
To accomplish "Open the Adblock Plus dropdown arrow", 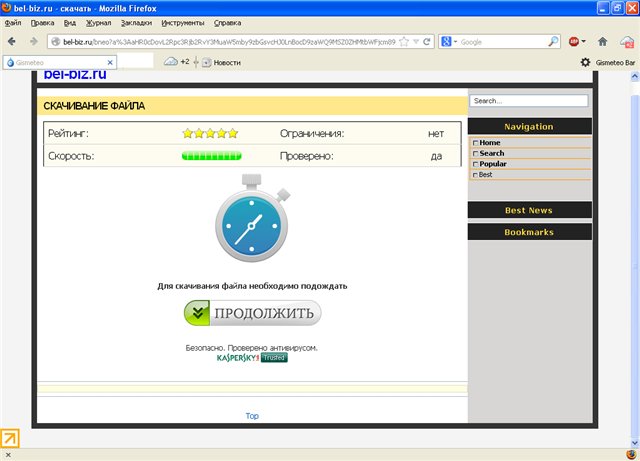I will [x=586, y=42].
